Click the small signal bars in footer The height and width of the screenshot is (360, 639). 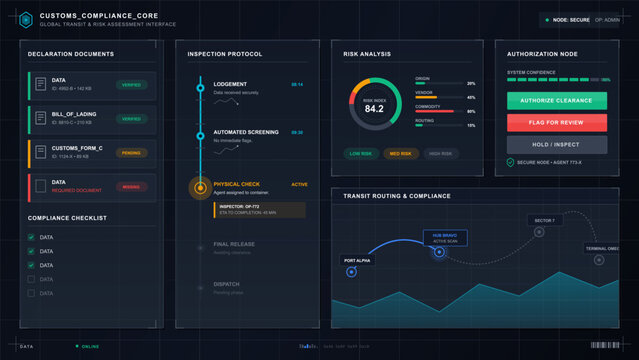308,346
